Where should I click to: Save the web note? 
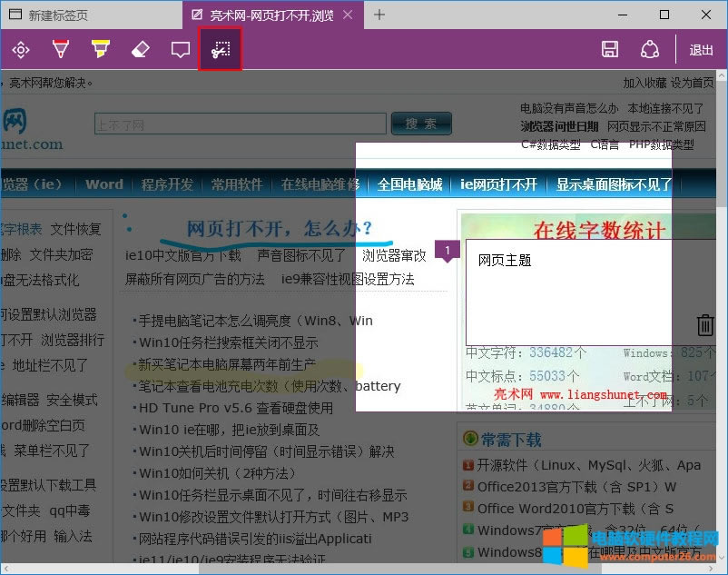click(610, 50)
